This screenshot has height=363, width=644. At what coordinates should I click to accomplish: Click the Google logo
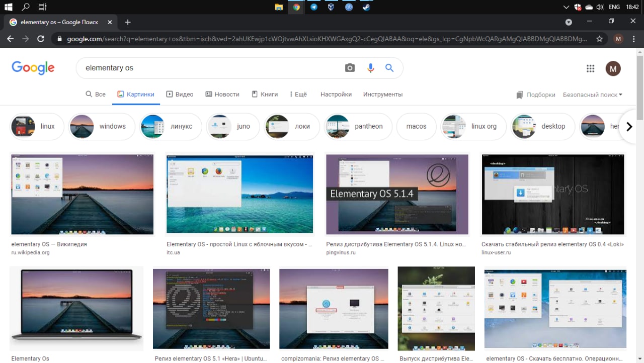[x=33, y=68]
